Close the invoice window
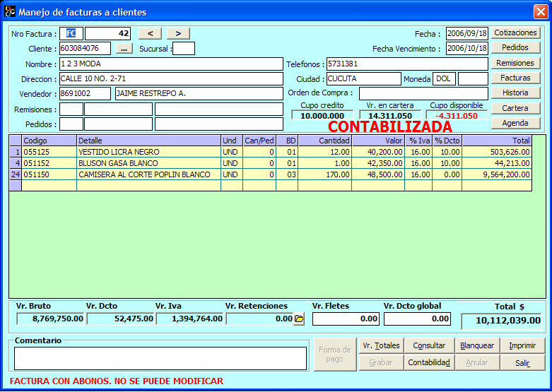The image size is (552, 392). pyautogui.click(x=541, y=11)
